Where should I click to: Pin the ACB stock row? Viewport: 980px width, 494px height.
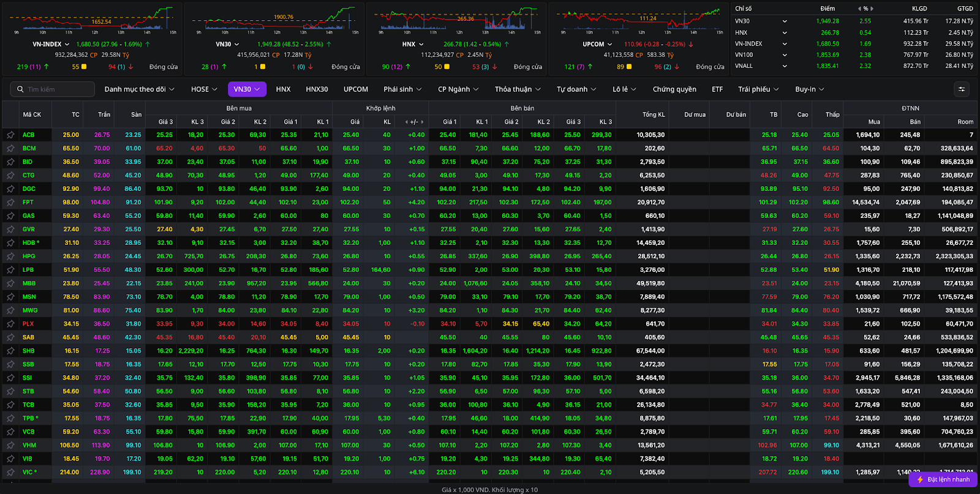(10, 135)
